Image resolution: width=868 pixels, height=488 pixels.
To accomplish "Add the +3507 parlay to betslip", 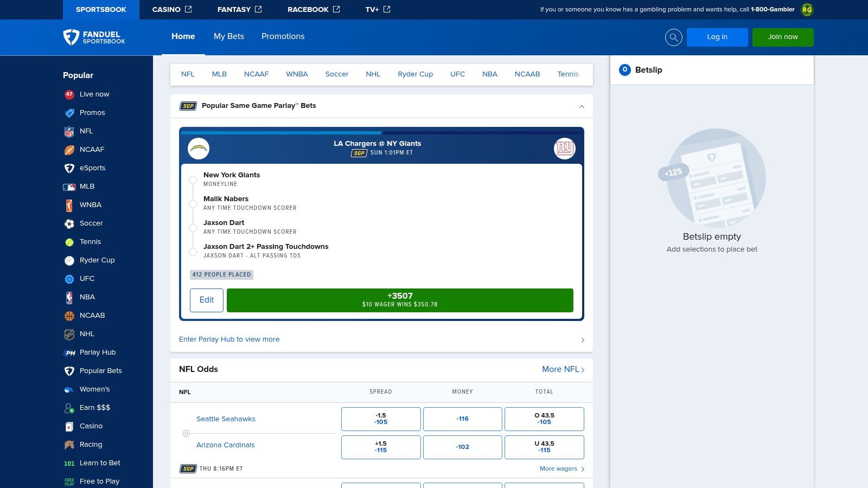I will (x=400, y=300).
